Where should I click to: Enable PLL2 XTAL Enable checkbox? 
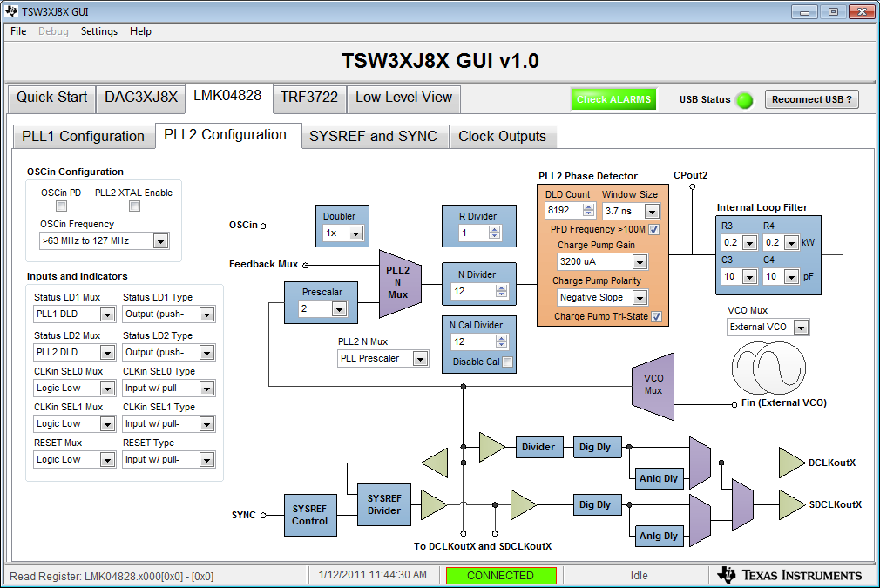(x=135, y=206)
